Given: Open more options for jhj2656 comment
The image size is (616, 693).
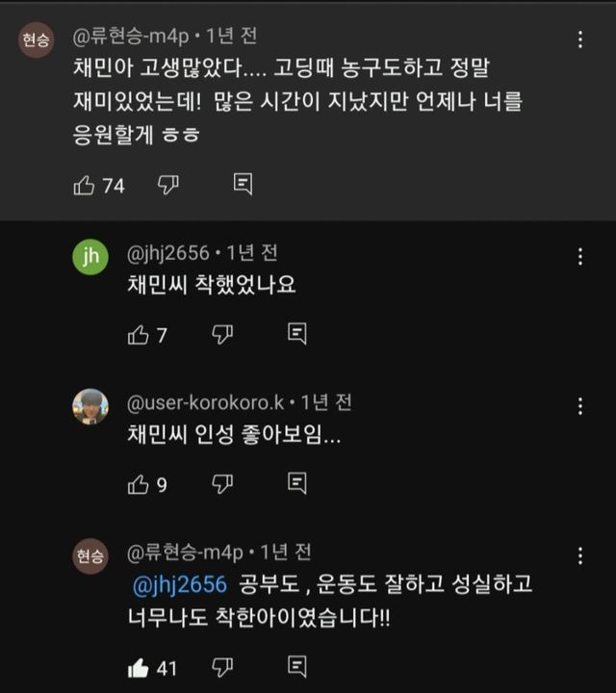Looking at the screenshot, I should [x=580, y=257].
